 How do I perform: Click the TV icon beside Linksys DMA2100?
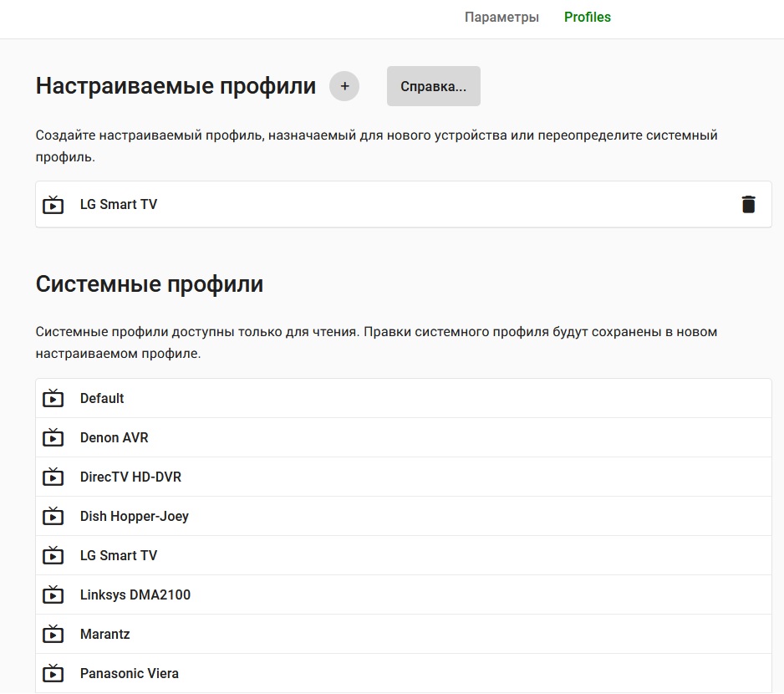[x=53, y=594]
